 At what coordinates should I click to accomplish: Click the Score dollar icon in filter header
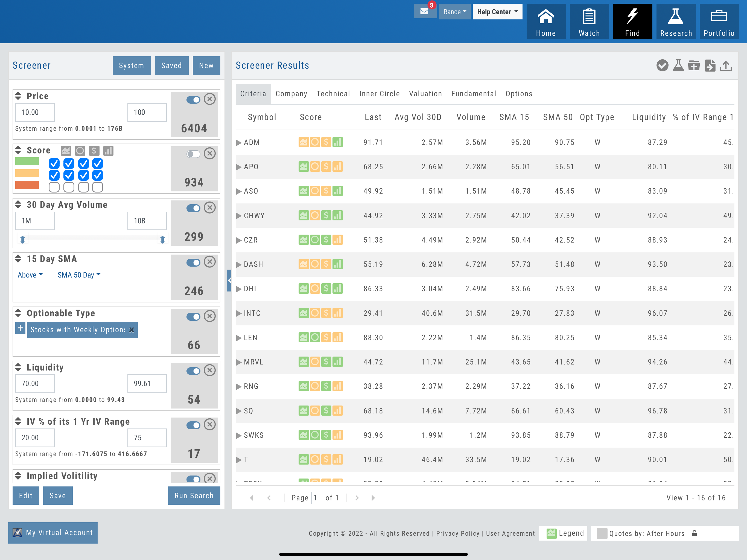94,151
